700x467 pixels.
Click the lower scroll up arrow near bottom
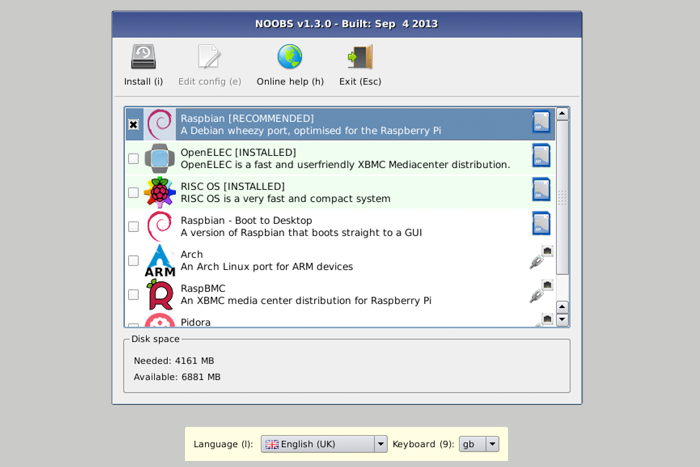(x=562, y=307)
